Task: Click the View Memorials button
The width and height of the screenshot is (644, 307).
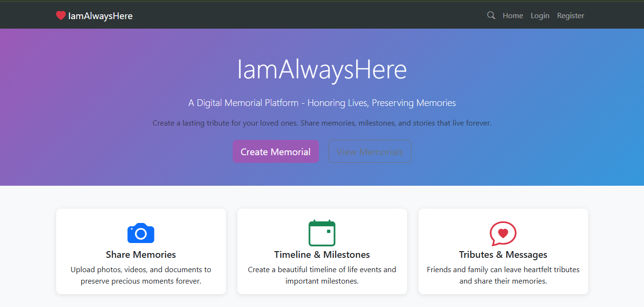Action: [x=369, y=151]
